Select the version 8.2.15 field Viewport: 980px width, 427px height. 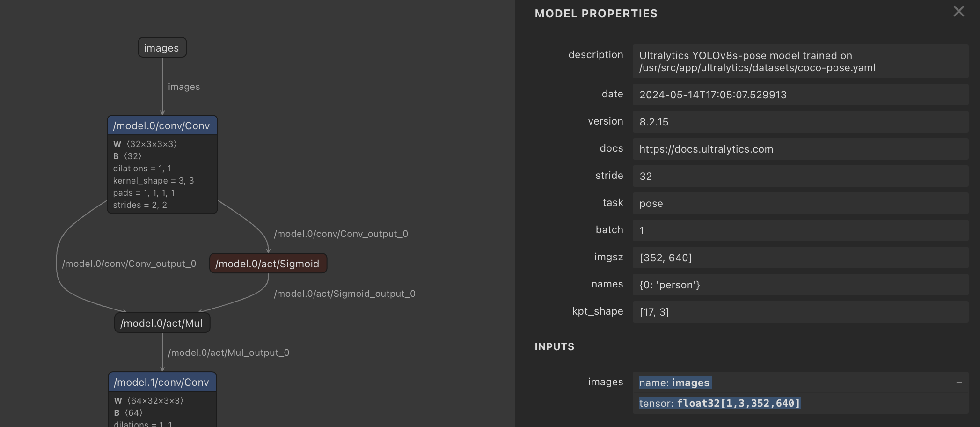[799, 122]
